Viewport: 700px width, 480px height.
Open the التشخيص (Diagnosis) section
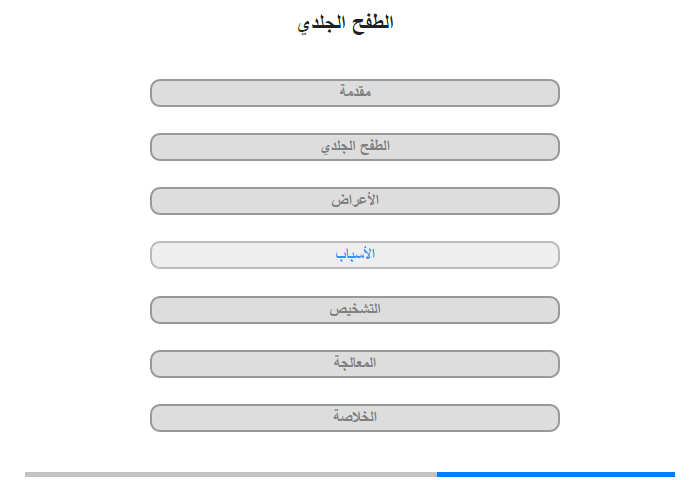point(354,310)
